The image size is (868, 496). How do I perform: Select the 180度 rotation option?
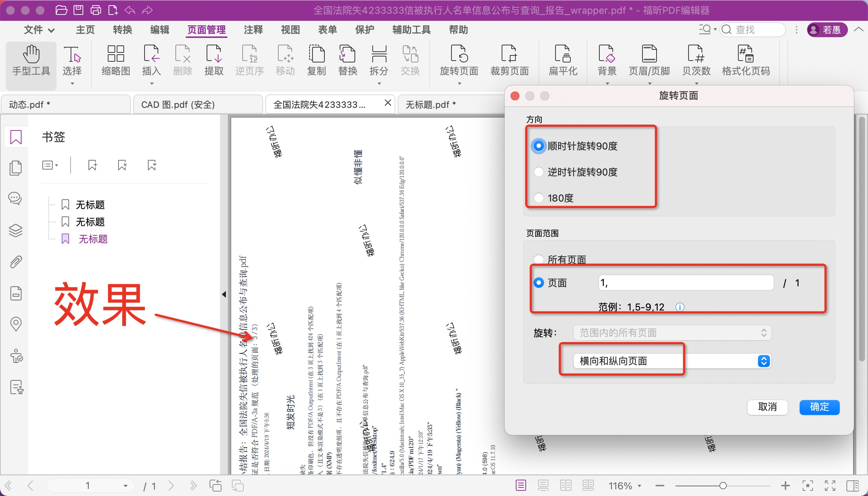click(x=538, y=198)
